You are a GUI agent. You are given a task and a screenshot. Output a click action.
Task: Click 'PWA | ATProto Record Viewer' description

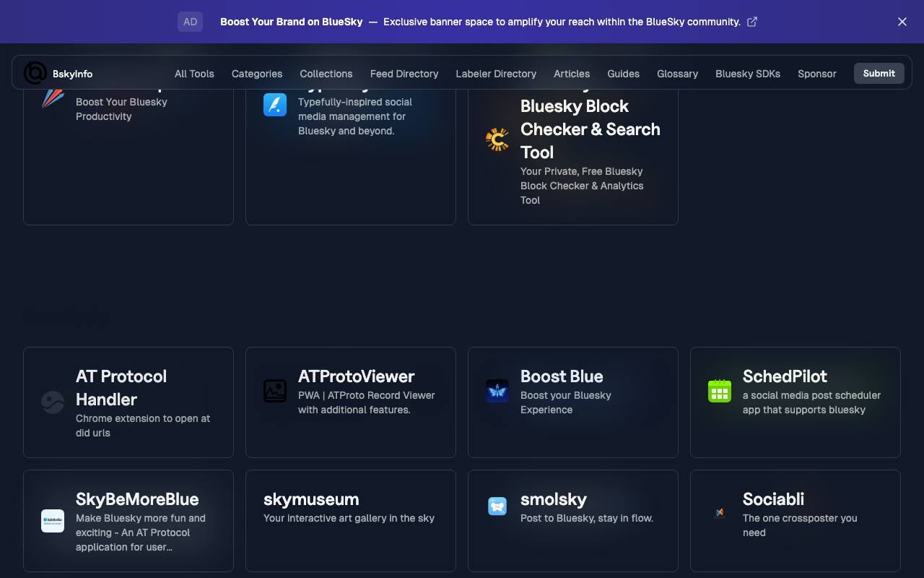coord(367,402)
